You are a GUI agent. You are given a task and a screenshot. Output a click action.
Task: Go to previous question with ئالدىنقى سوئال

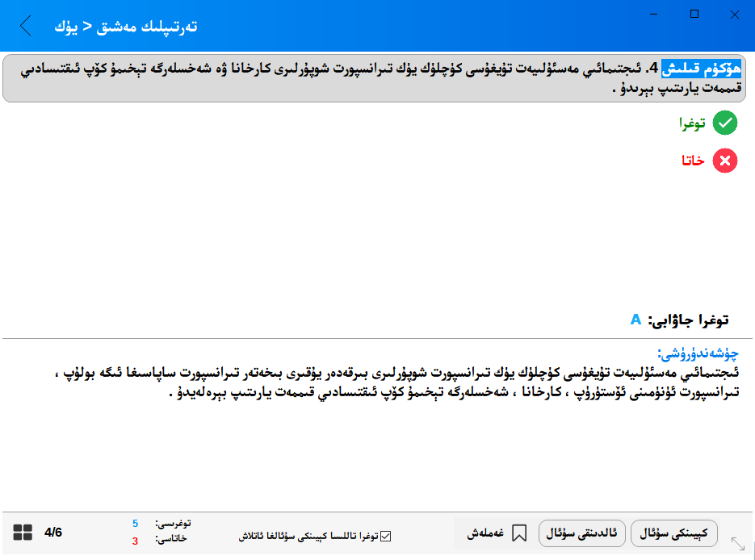[x=581, y=533]
